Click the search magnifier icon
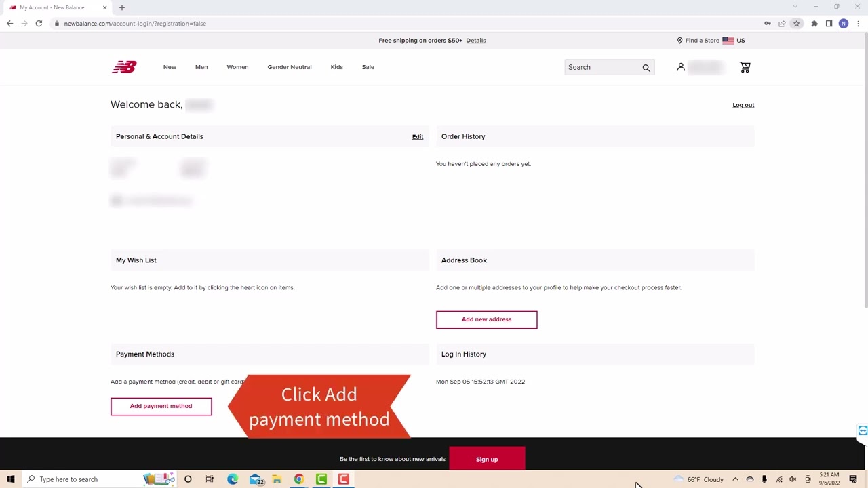868x488 pixels. tap(646, 68)
